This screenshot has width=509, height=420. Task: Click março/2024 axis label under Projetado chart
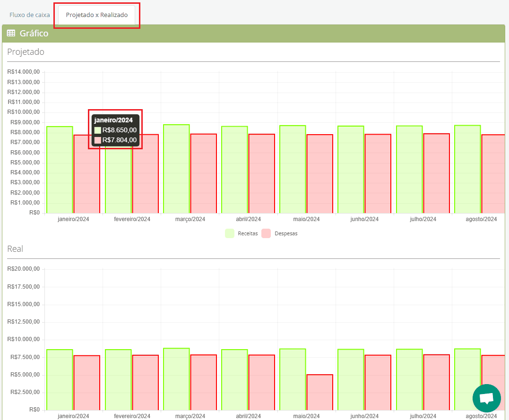pyautogui.click(x=190, y=219)
